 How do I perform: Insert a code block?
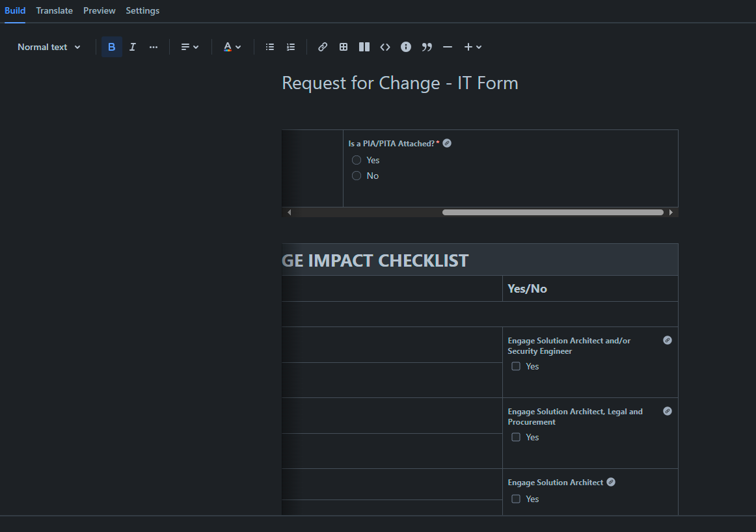pyautogui.click(x=385, y=47)
